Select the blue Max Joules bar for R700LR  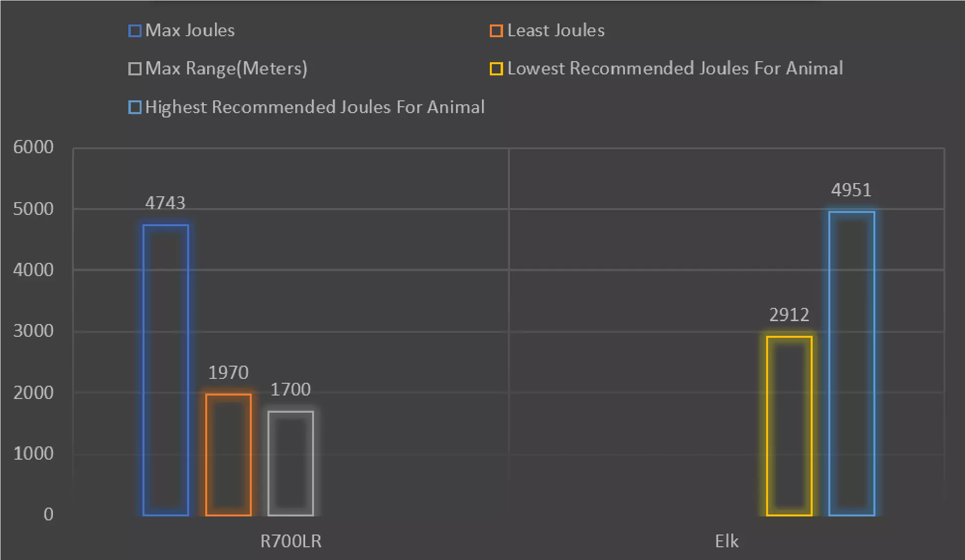[166, 370]
